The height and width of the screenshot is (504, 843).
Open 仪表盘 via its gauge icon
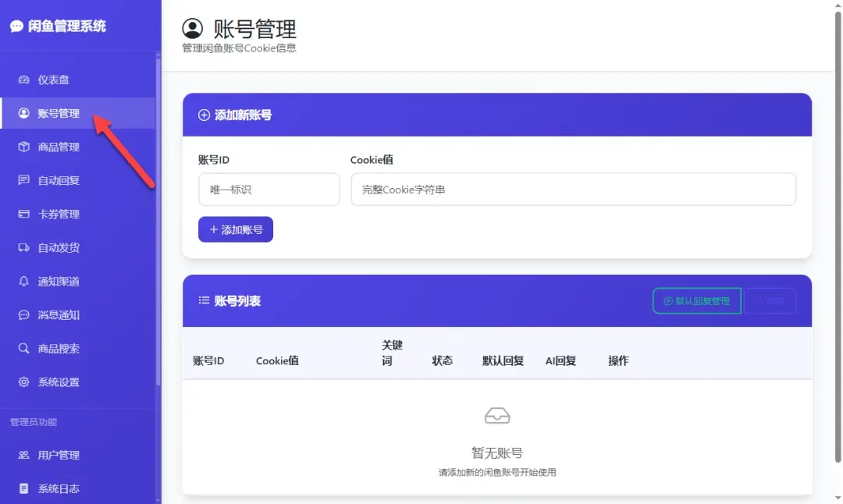tap(23, 80)
